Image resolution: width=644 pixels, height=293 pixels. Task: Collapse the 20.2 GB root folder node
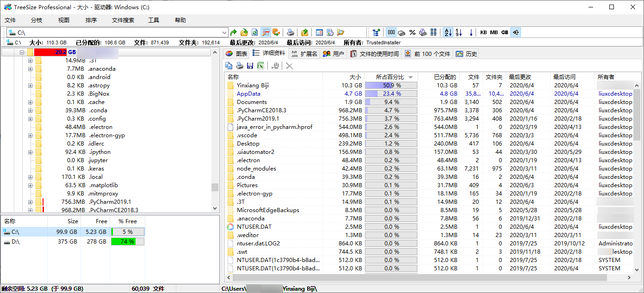coord(22,52)
